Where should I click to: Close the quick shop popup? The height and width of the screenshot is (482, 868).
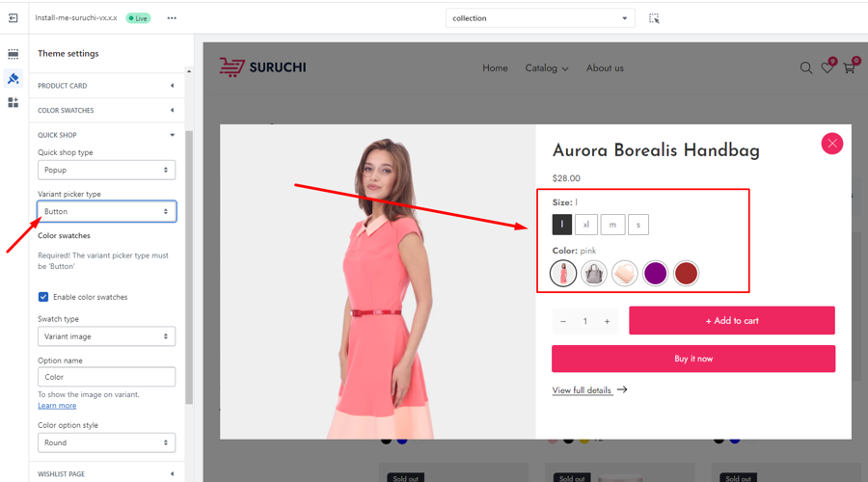[x=831, y=144]
